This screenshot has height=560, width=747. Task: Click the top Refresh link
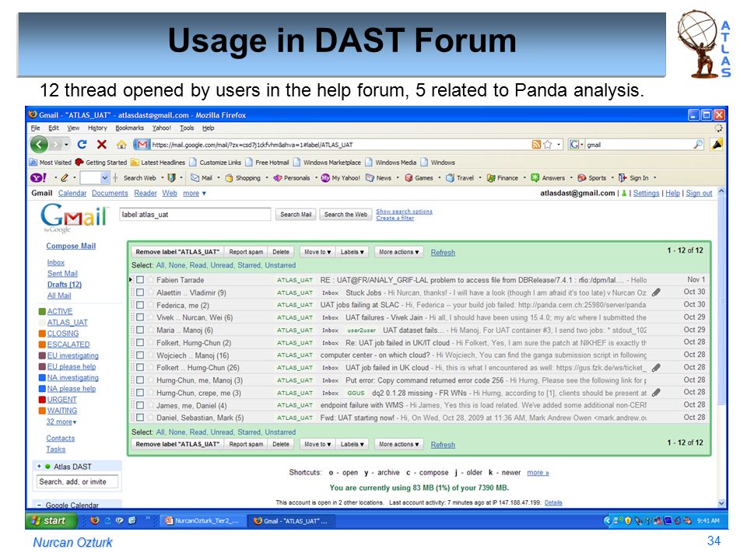443,252
